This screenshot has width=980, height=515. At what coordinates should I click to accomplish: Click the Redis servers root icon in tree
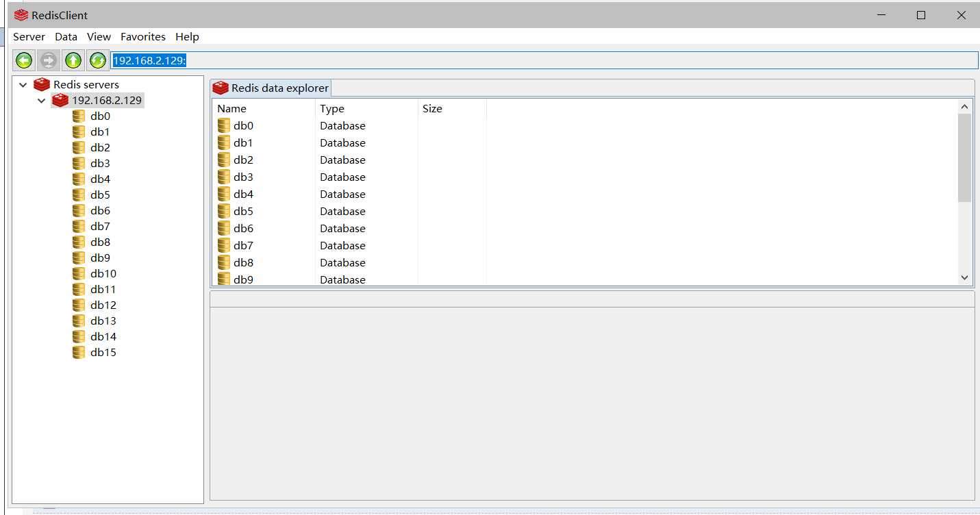point(42,84)
